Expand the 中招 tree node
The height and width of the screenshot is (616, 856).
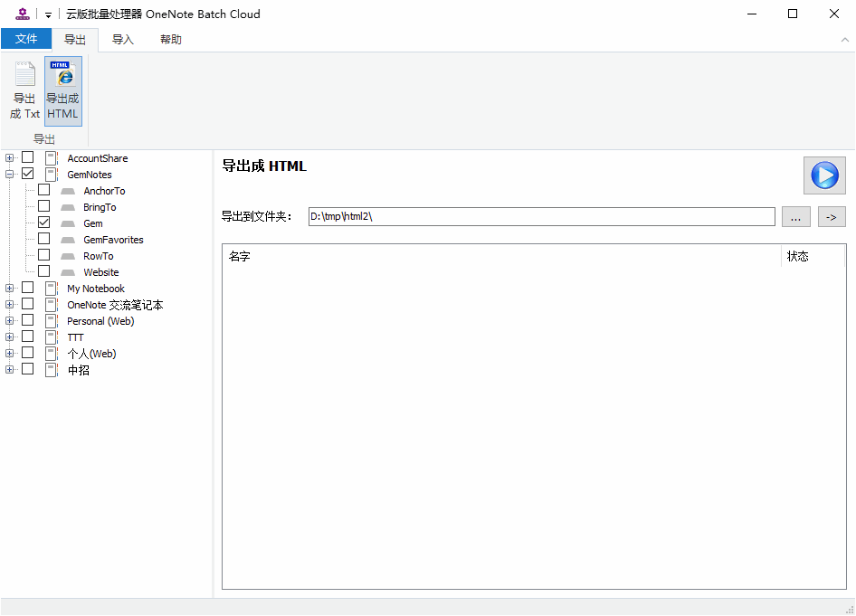pos(9,370)
